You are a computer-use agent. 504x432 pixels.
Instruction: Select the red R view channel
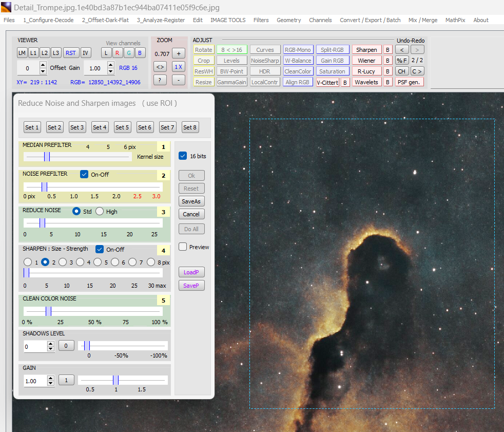coord(117,53)
